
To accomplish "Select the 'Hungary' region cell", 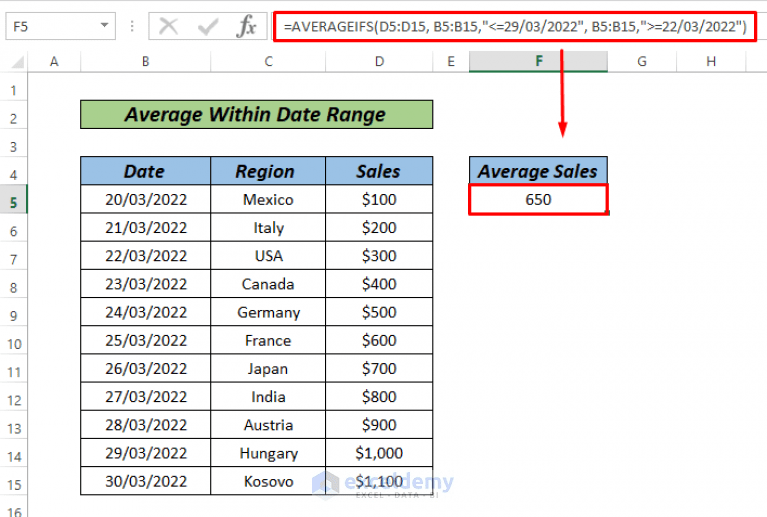I will (x=268, y=453).
